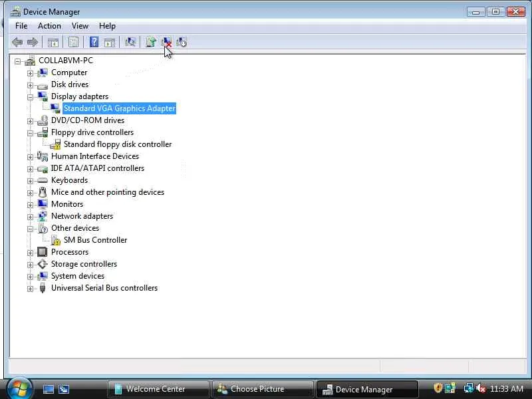This screenshot has width=532, height=399.
Task: Open Properties via the toolbar sheet icon
Action: pyautogui.click(x=73, y=42)
